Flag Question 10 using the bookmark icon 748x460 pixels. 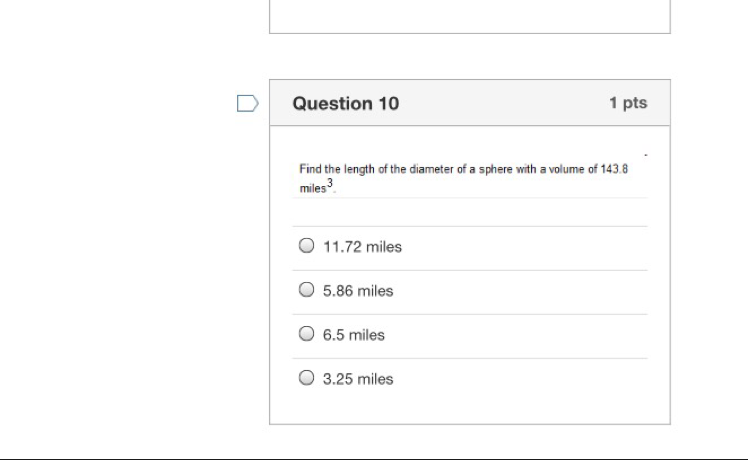coord(248,103)
